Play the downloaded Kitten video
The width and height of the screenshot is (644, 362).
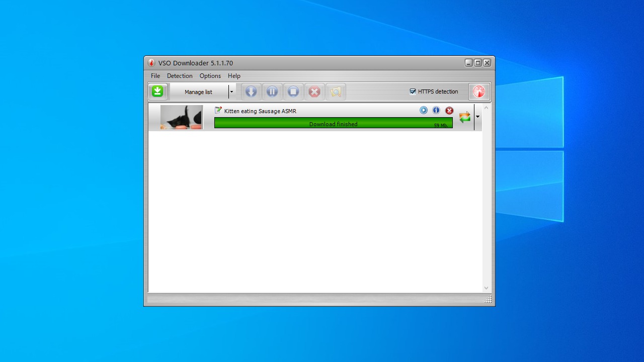pos(424,110)
